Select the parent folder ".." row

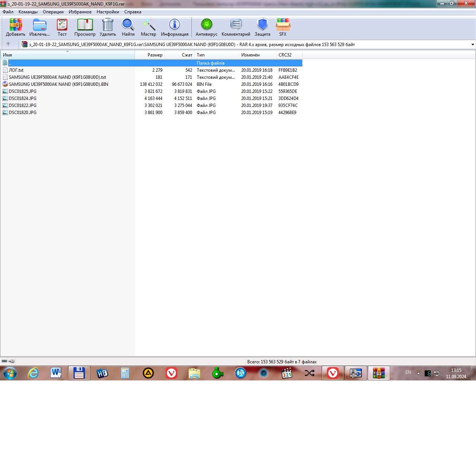tap(151, 63)
